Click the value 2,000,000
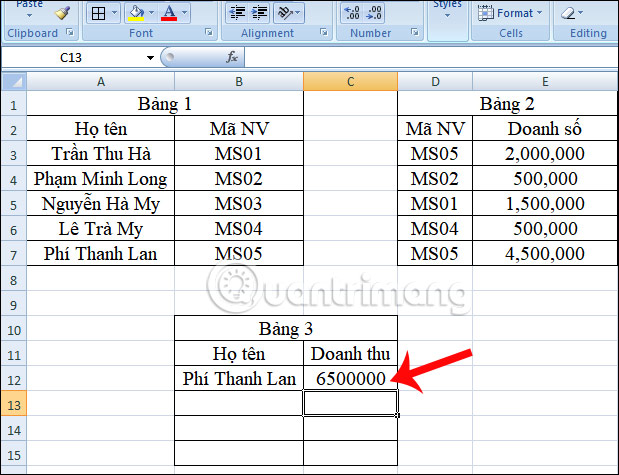 pos(545,154)
